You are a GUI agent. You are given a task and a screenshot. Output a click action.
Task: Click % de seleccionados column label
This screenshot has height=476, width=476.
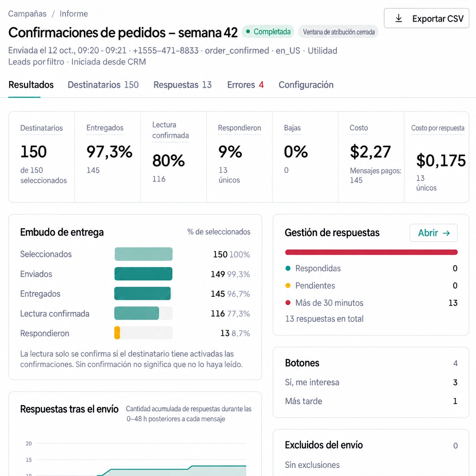219,232
